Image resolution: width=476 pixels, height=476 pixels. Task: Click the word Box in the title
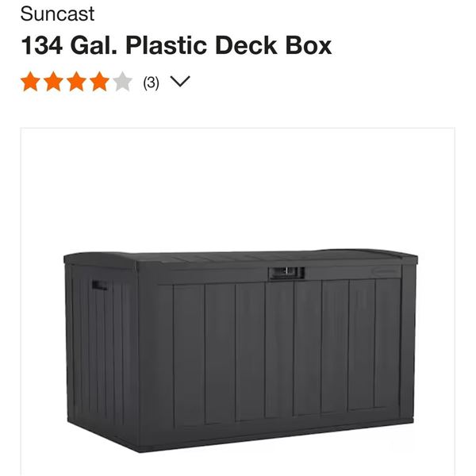pos(309,45)
